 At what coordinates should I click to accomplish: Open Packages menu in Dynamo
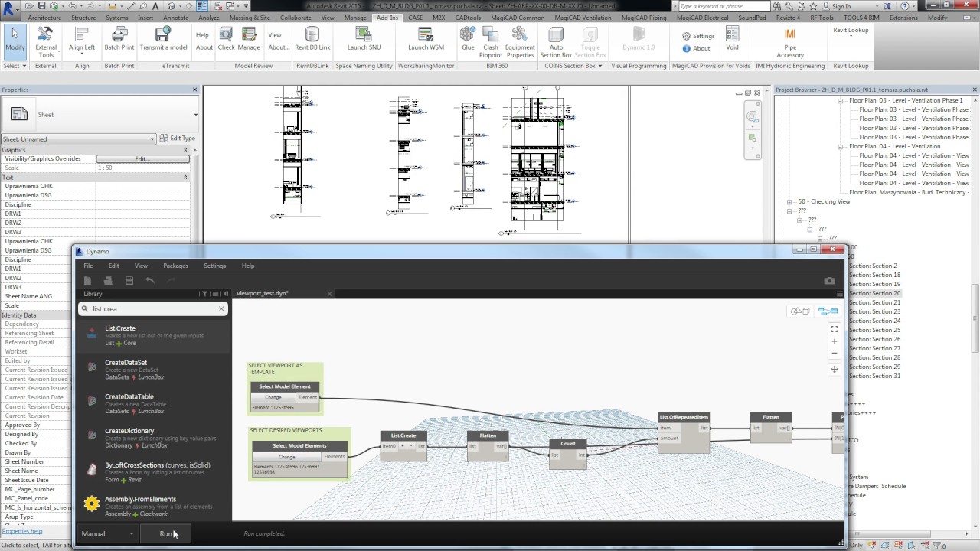click(x=175, y=266)
